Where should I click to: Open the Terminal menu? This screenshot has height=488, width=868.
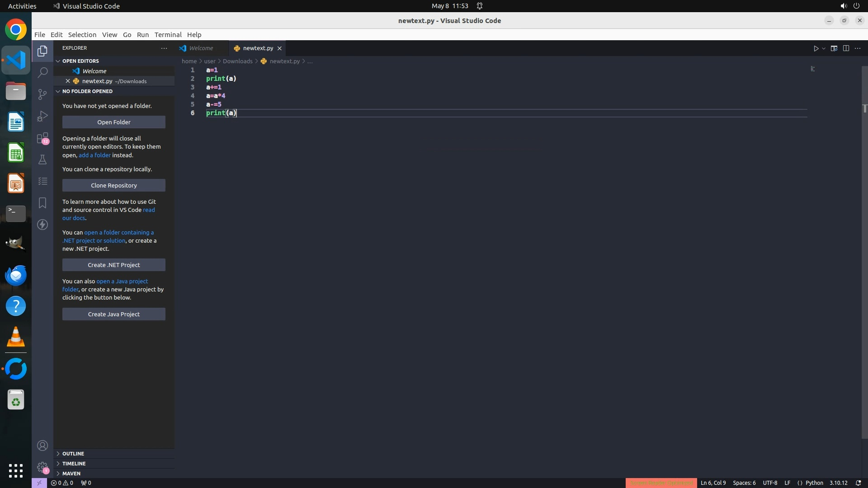168,35
